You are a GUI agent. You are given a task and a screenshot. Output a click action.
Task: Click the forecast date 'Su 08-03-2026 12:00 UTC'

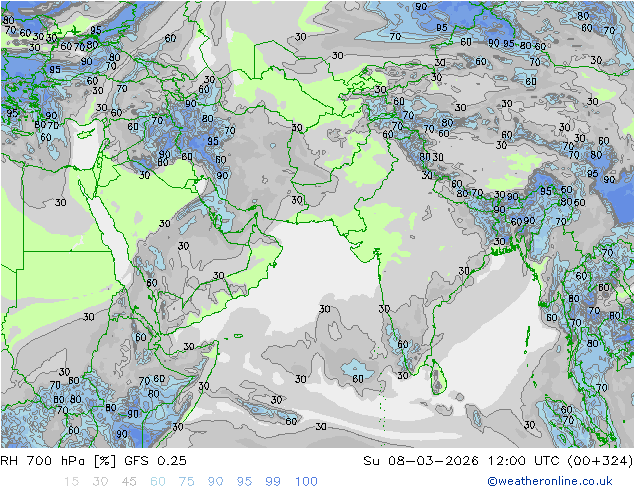(463, 460)
